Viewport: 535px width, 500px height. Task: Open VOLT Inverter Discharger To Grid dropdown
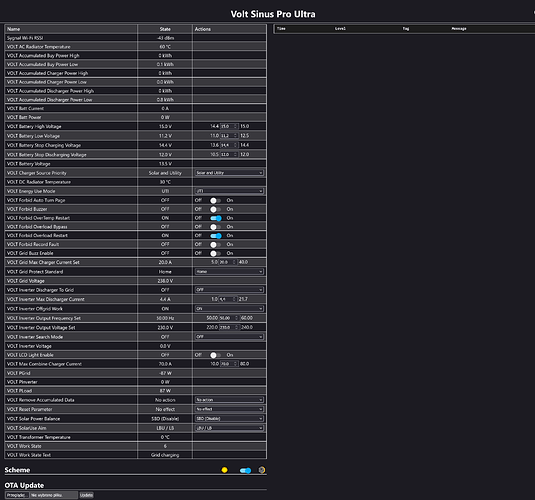229,290
